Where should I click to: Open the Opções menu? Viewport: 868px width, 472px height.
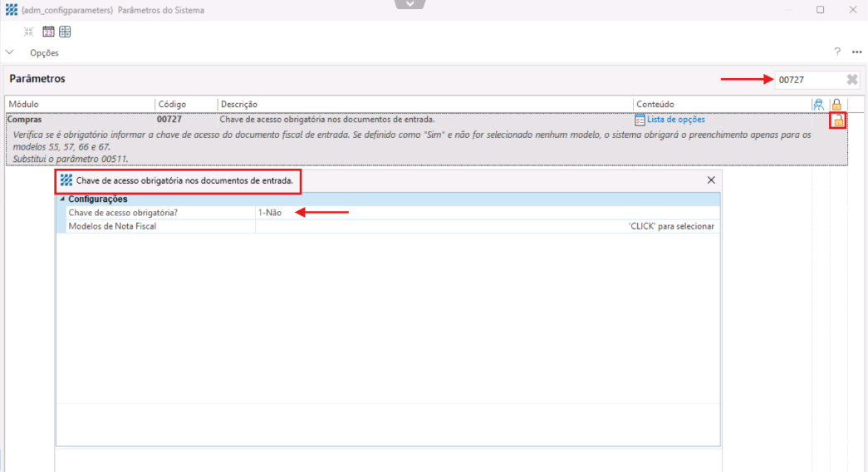tap(44, 52)
